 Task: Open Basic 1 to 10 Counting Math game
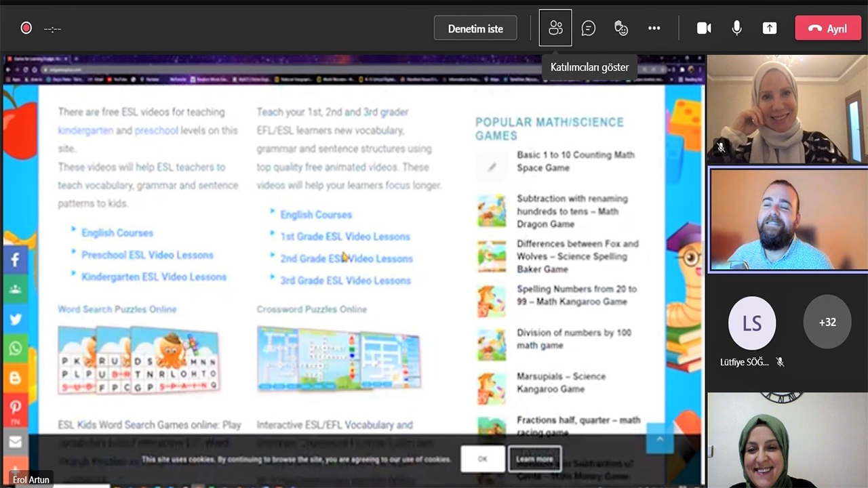point(576,161)
